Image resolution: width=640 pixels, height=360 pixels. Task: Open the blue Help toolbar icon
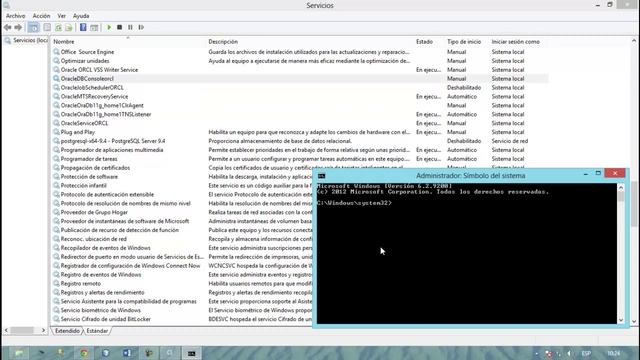tap(83, 27)
